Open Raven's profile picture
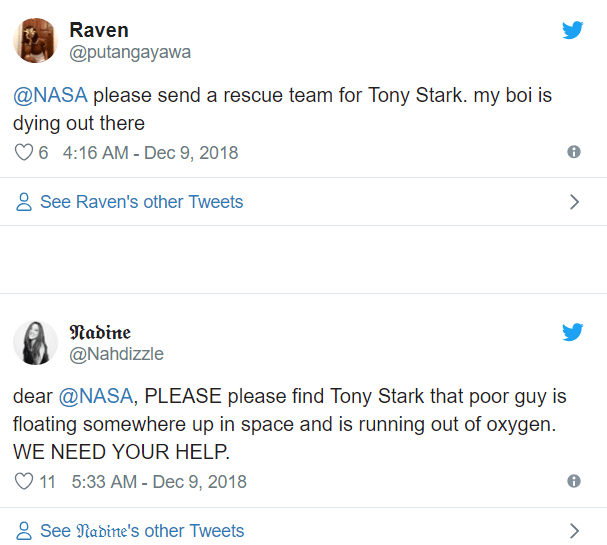The height and width of the screenshot is (545, 607). point(35,40)
